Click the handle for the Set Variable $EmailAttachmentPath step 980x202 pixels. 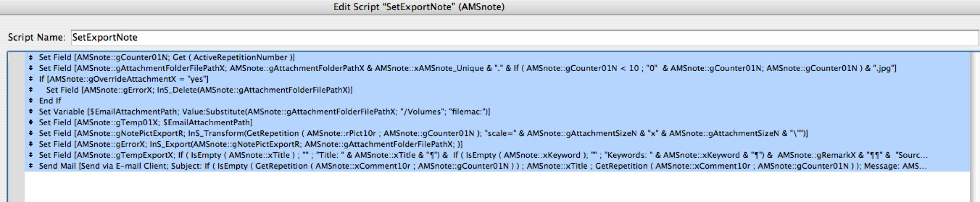pyautogui.click(x=31, y=112)
